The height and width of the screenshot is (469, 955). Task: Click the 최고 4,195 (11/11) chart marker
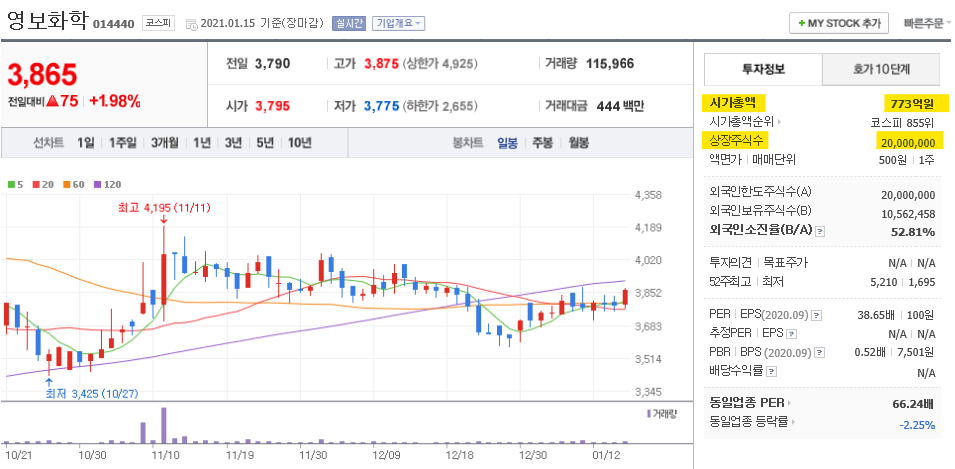[x=164, y=208]
